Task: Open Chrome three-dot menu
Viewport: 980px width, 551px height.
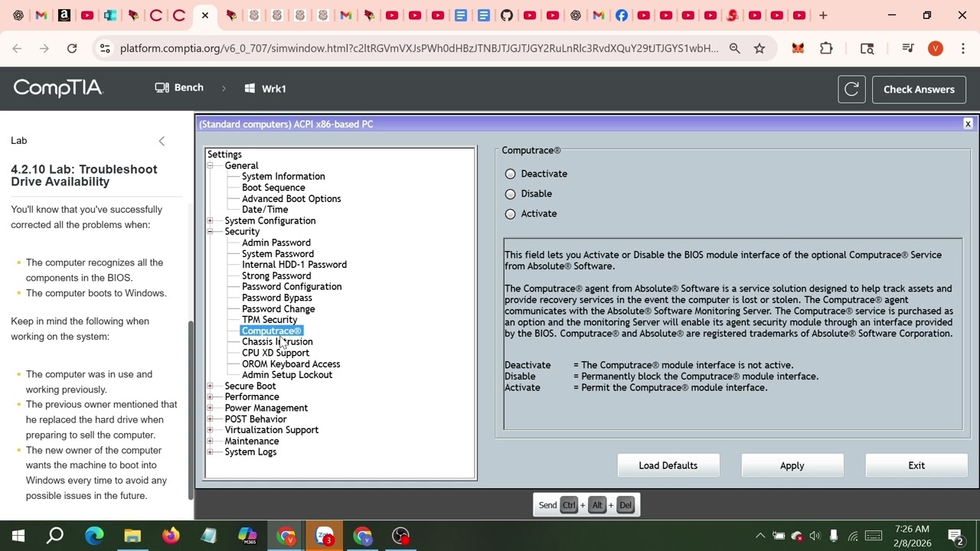Action: pos(962,48)
